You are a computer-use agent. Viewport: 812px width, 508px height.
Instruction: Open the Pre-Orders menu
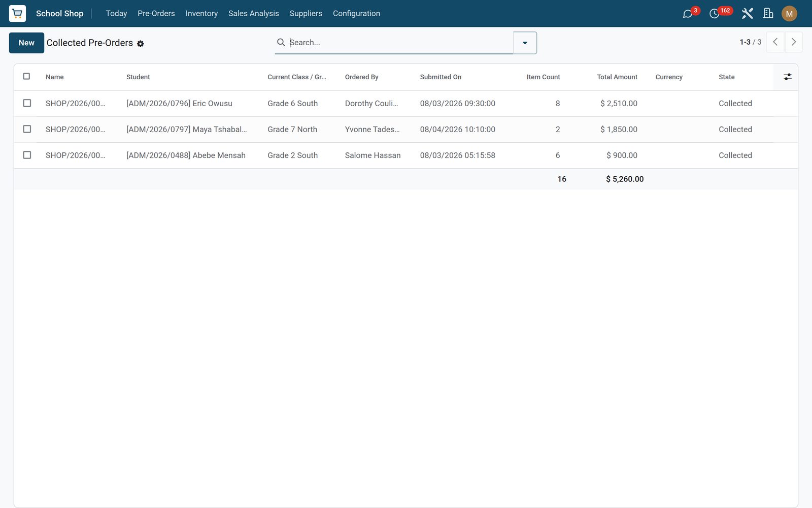pos(156,14)
